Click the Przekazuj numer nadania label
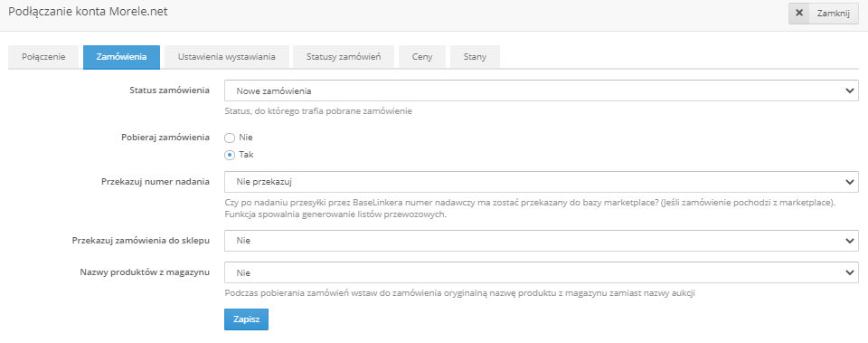Screen dimensions: 868x343 [156, 181]
